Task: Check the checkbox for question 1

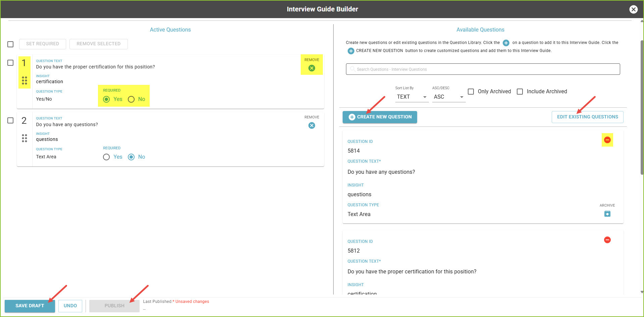Action: click(10, 63)
